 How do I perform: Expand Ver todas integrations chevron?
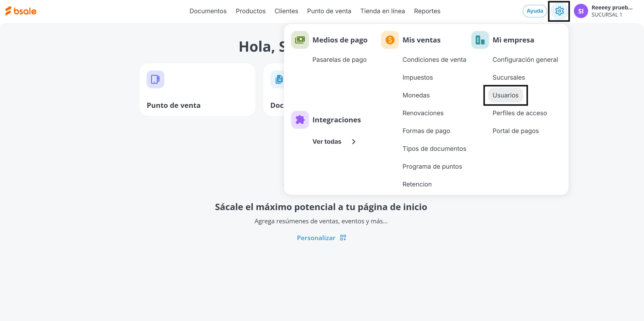point(354,142)
